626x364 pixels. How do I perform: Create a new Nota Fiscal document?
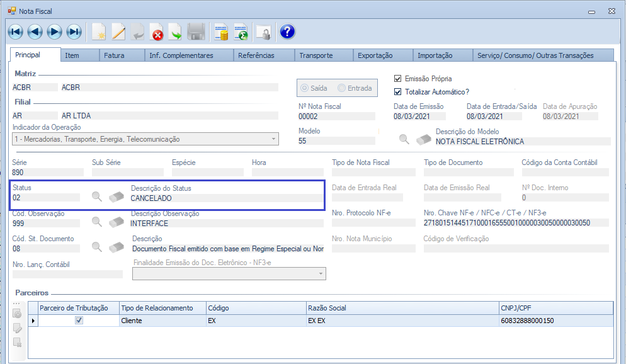[x=99, y=32]
